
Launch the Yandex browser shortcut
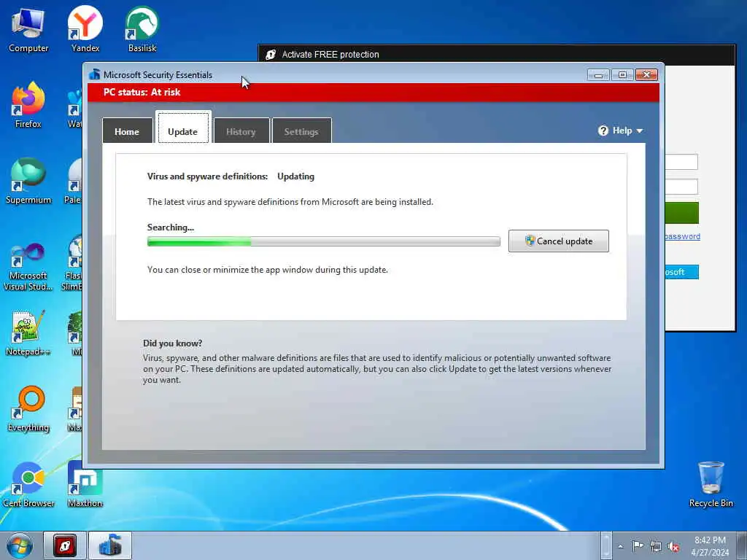point(85,30)
